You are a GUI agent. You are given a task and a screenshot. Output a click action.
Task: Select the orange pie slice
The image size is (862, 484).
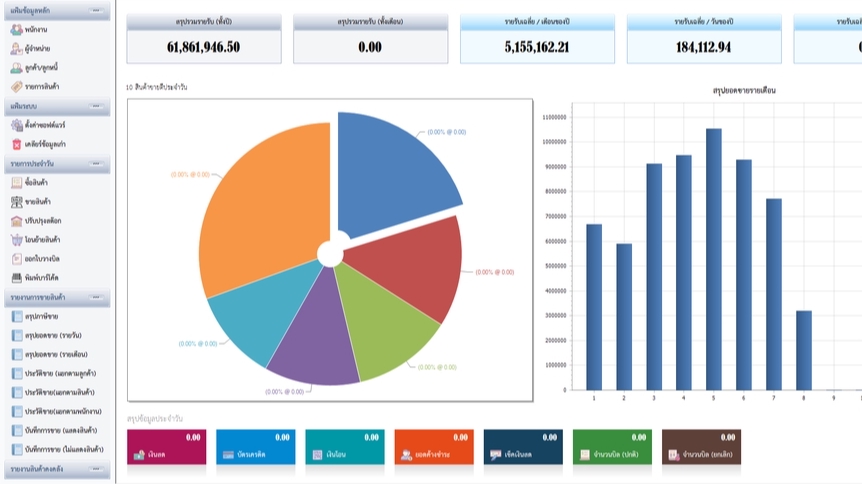point(264,209)
